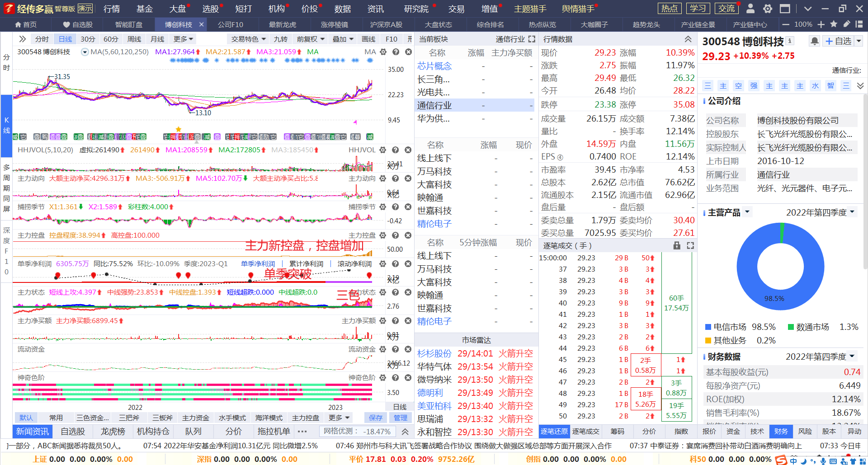Click the lock icon in 逐笔成交
Screen dimensions: 868x465
point(677,245)
